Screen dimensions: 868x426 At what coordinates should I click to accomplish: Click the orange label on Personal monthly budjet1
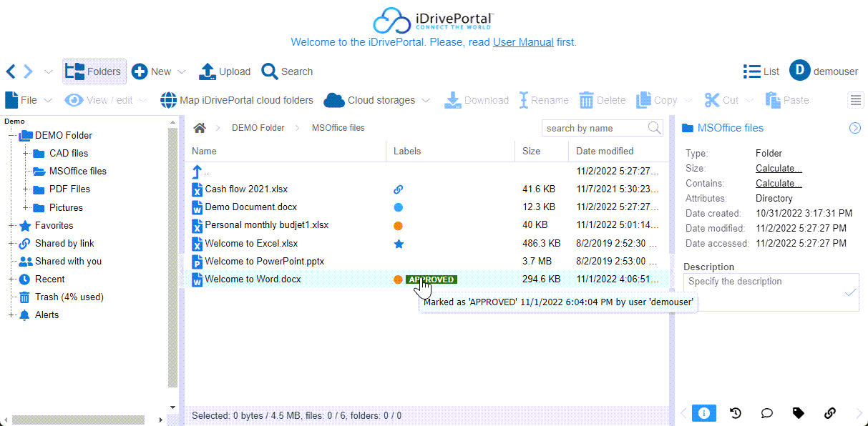pos(399,225)
